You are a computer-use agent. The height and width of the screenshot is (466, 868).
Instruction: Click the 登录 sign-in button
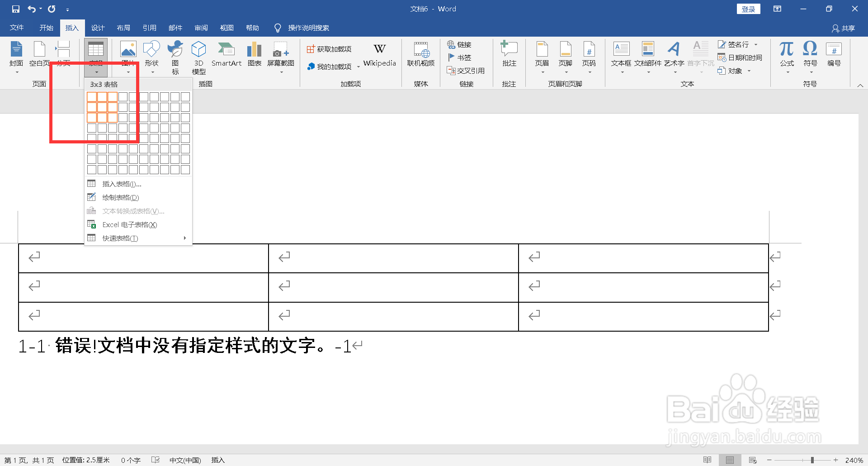748,9
